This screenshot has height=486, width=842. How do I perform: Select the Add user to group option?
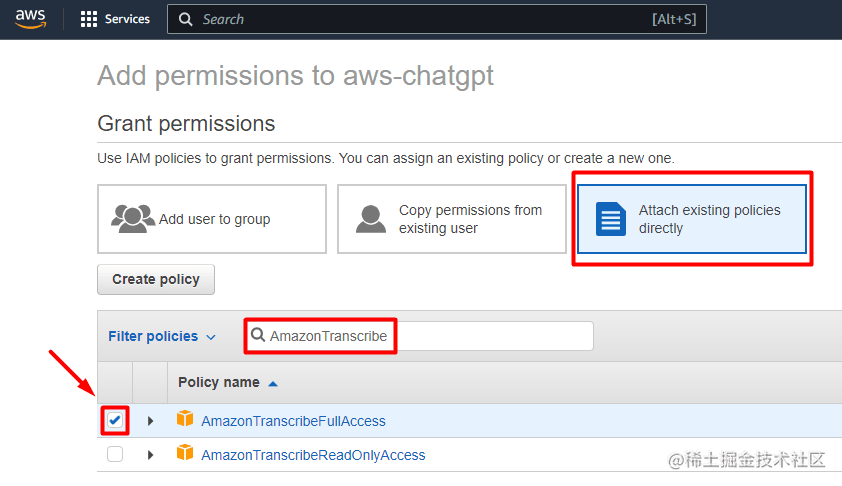tap(212, 218)
